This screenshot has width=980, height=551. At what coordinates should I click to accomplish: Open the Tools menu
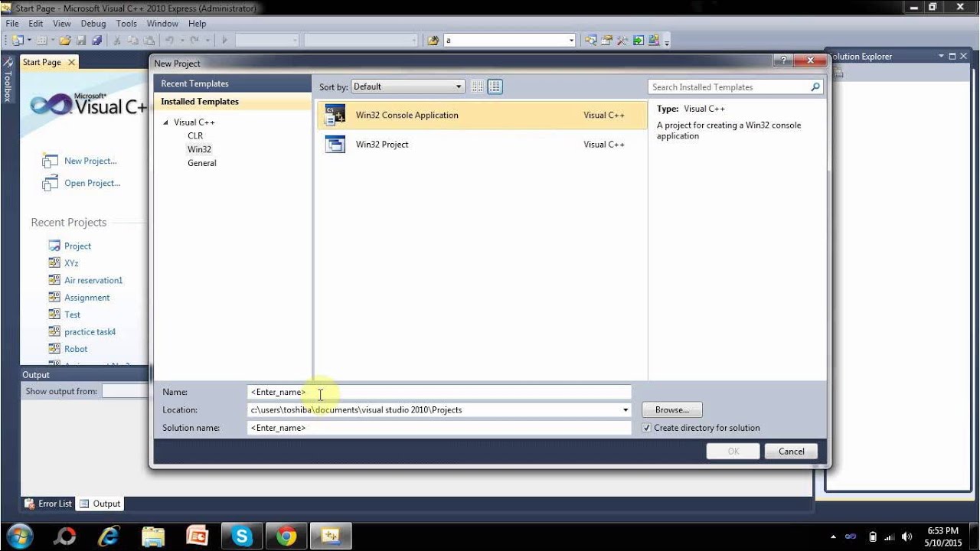126,24
